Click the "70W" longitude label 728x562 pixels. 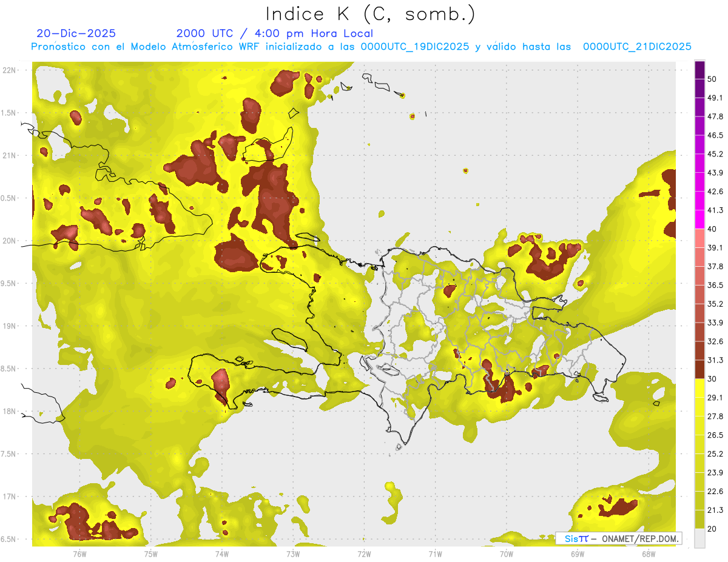tap(506, 554)
